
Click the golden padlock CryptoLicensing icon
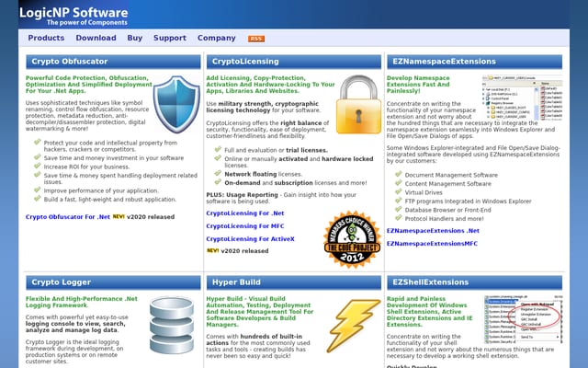358,104
